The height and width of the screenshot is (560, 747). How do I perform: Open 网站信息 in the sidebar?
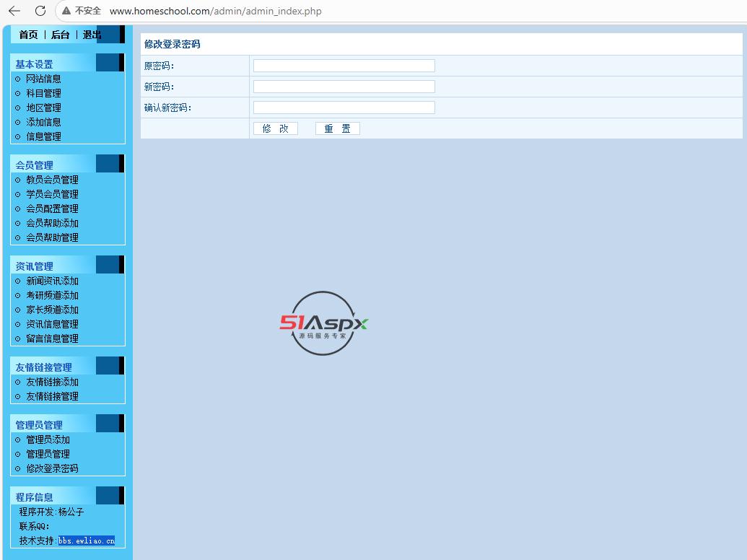43,79
